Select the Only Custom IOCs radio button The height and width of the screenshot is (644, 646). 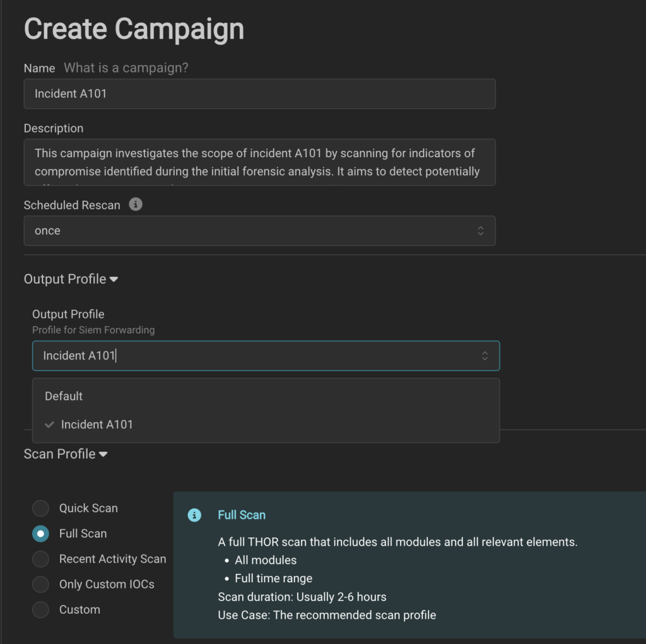41,584
